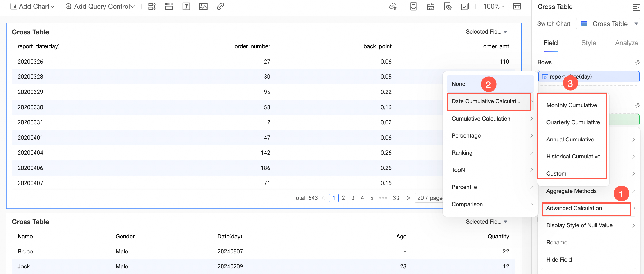This screenshot has width=644, height=274.
Task: Open the Rows section gear settings
Action: [637, 62]
